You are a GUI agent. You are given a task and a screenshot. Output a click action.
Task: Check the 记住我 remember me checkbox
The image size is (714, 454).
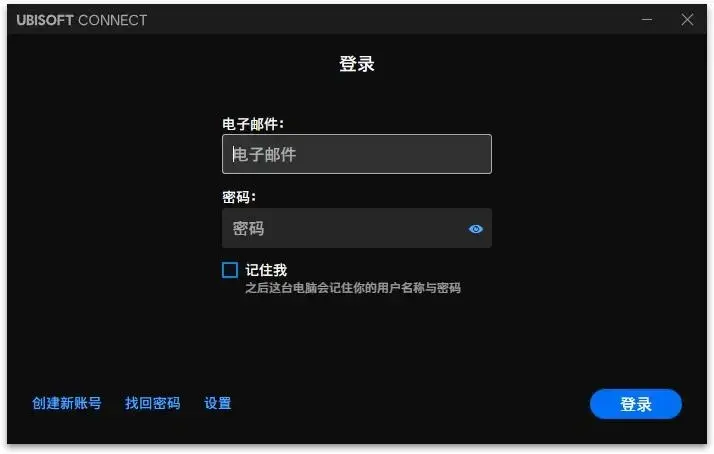(x=230, y=270)
